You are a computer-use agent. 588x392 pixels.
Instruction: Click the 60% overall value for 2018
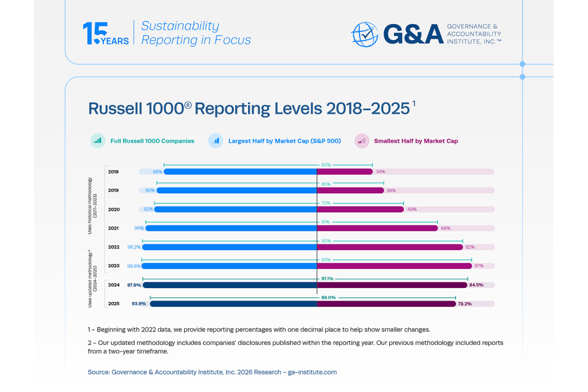pyautogui.click(x=326, y=165)
